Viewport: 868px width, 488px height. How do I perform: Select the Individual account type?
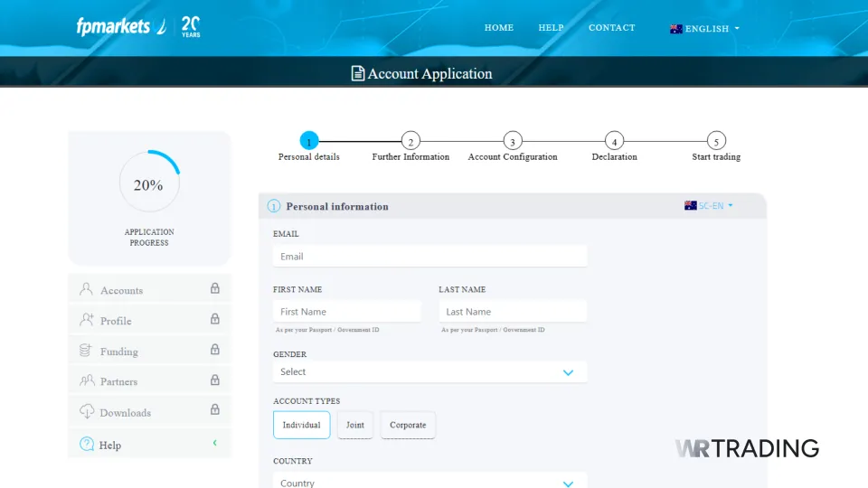tap(302, 425)
